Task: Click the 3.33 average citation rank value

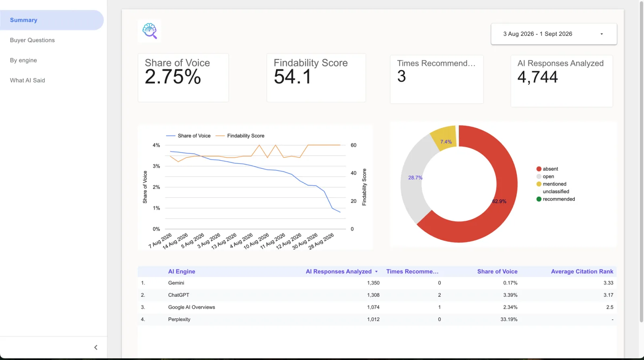Action: pyautogui.click(x=608, y=283)
